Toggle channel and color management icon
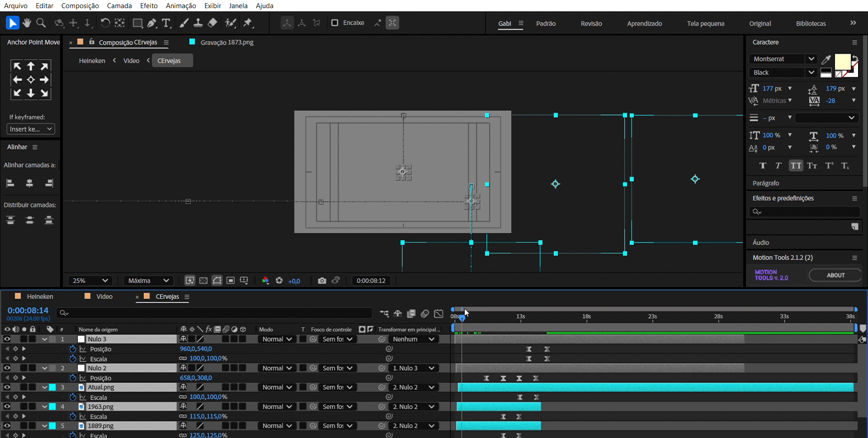This screenshot has height=438, width=868. pyautogui.click(x=265, y=281)
